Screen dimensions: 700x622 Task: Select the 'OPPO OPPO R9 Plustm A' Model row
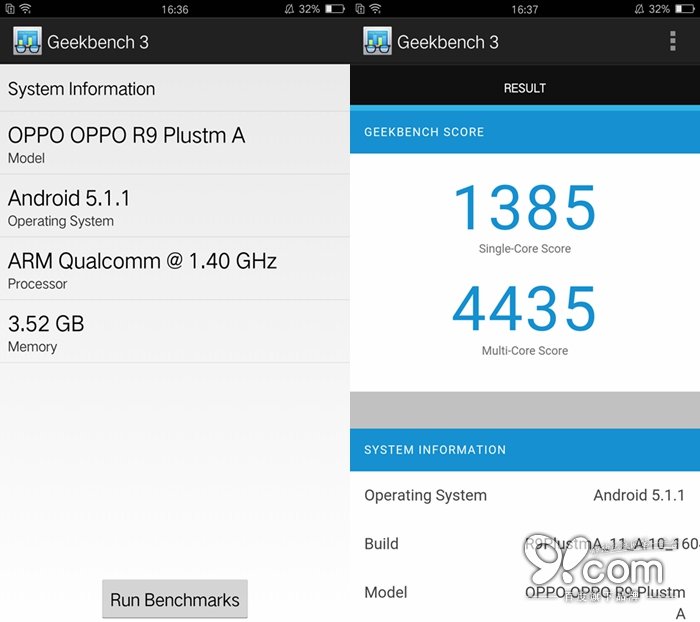pos(175,143)
